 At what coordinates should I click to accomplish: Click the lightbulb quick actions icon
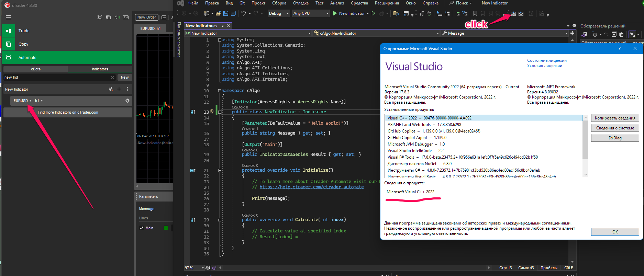pyautogui.click(x=212, y=112)
